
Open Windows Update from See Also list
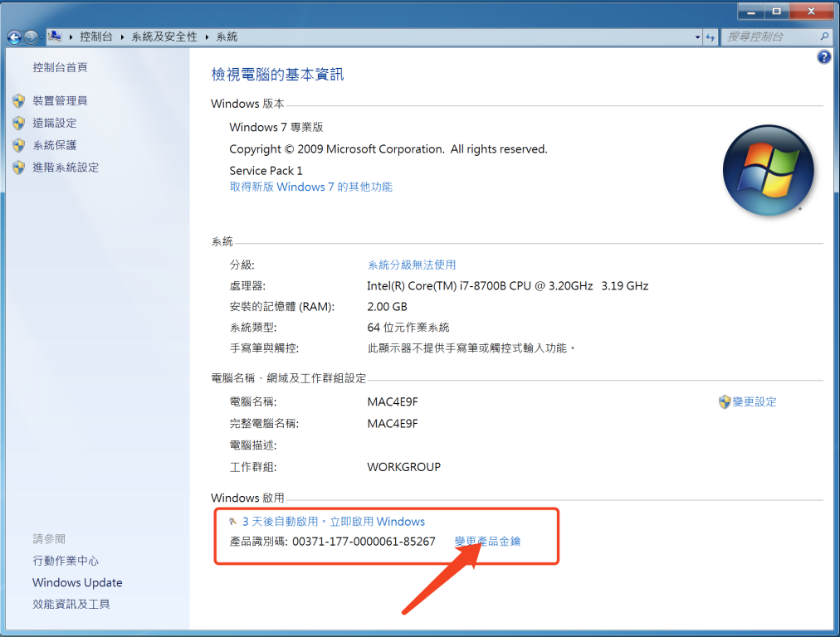click(77, 582)
